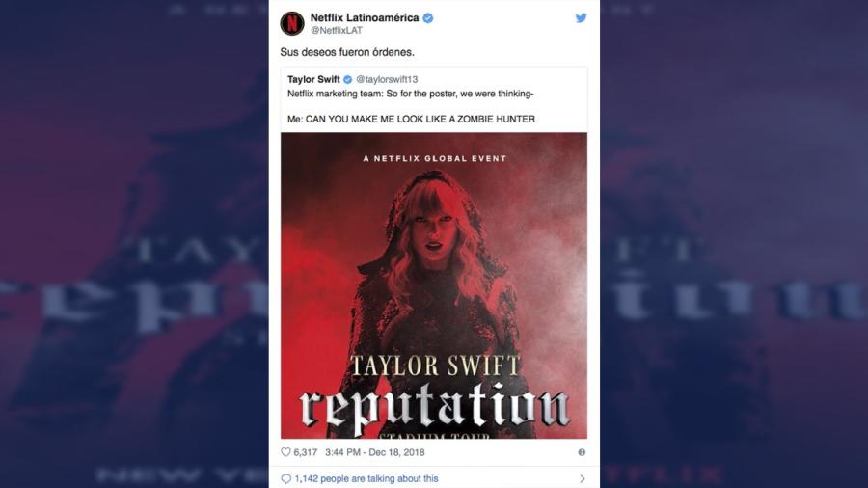The image size is (868, 488).
Task: Click the Netflix profile avatar icon
Action: pos(292,23)
